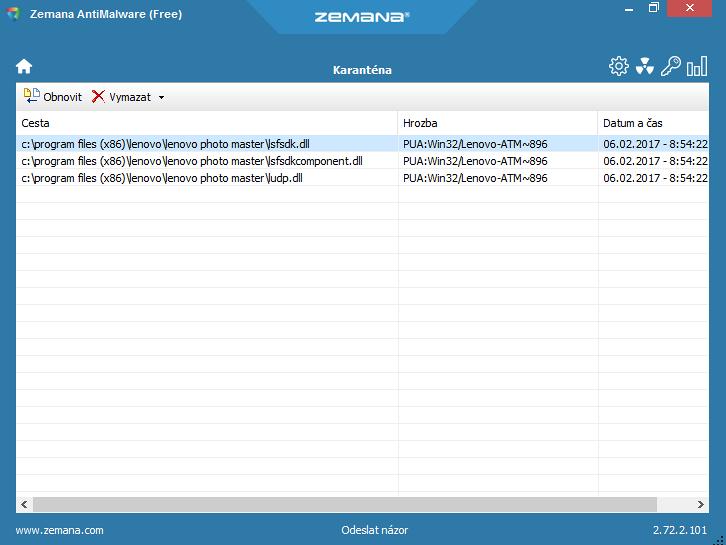Screen dimensions: 726x545
Task: Click the horizontal scrollbar left arrow
Action: (x=24, y=504)
